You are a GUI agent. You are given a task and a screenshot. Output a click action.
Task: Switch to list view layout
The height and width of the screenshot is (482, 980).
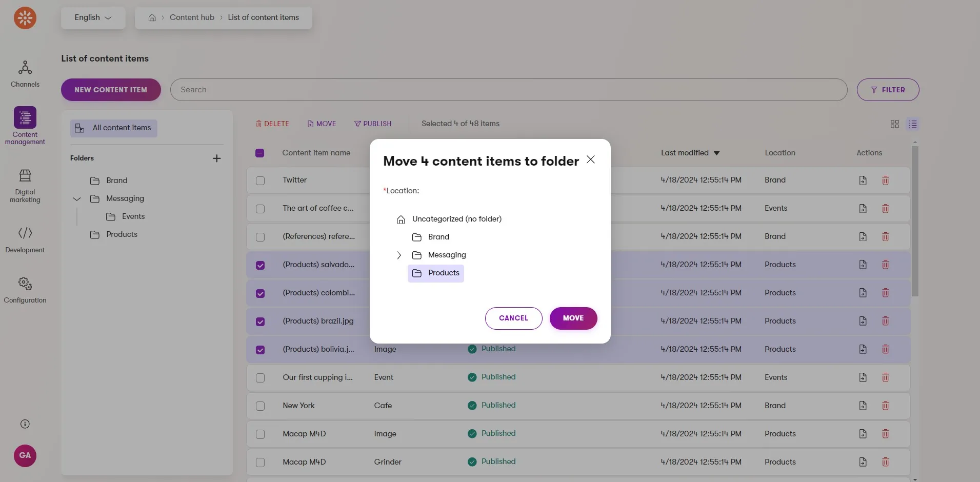(x=912, y=124)
